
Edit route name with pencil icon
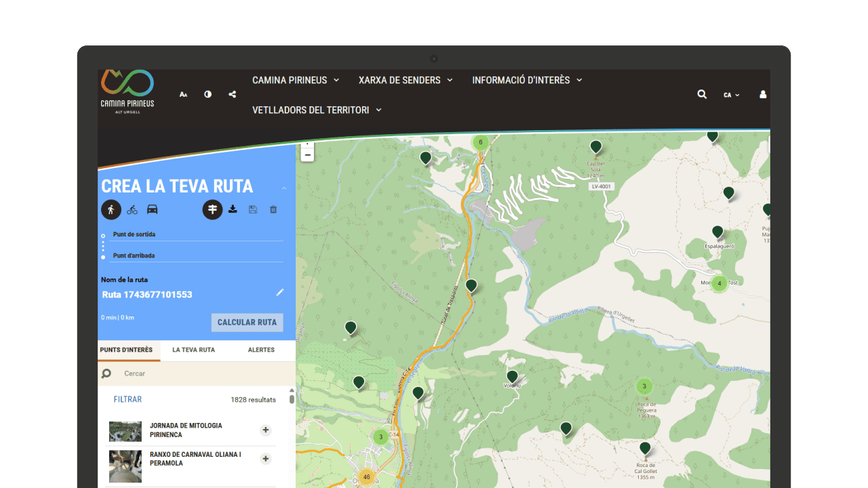pos(280,292)
